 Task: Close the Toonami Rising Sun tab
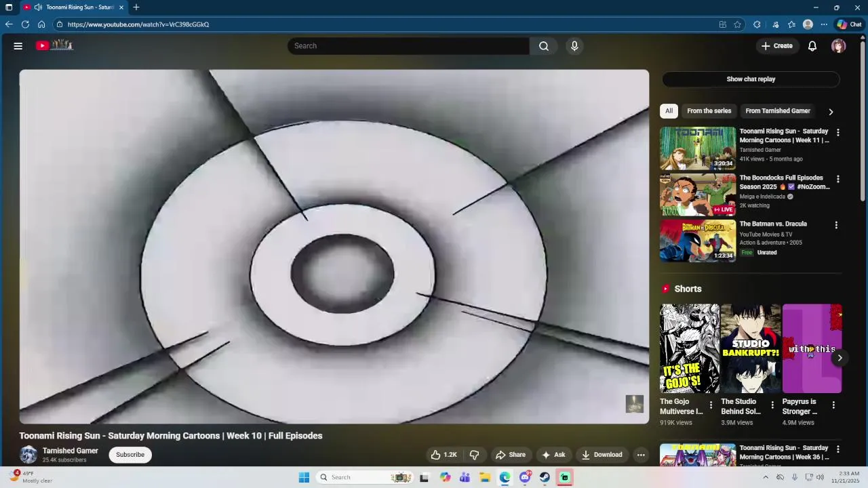tap(121, 7)
